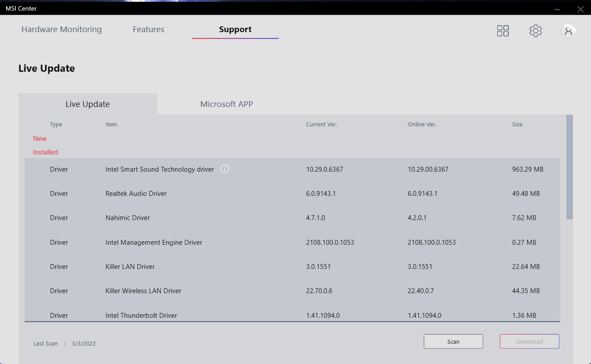Click the Current Ver. column header
591x364 pixels.
coord(322,125)
